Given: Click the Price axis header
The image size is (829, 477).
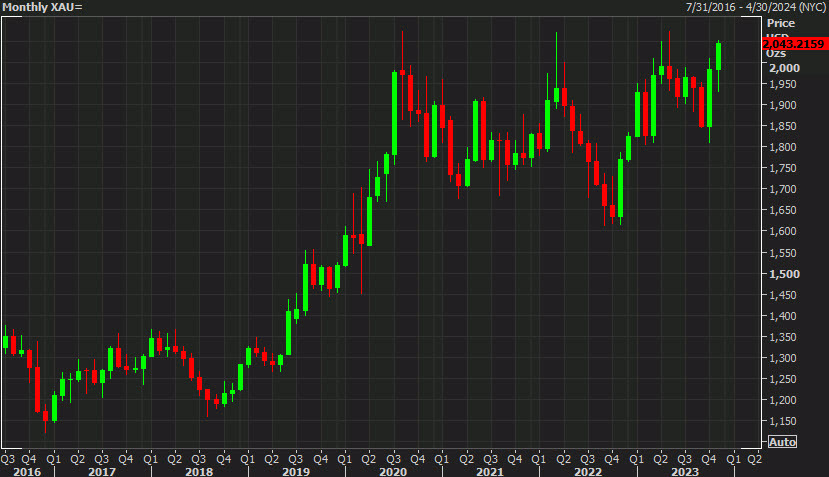Looking at the screenshot, I should (x=781, y=23).
